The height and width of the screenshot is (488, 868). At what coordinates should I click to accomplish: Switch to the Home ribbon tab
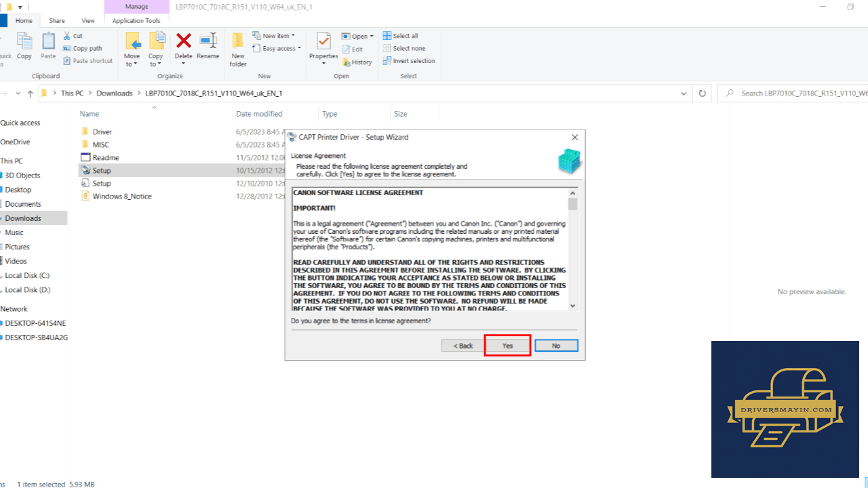coord(24,21)
